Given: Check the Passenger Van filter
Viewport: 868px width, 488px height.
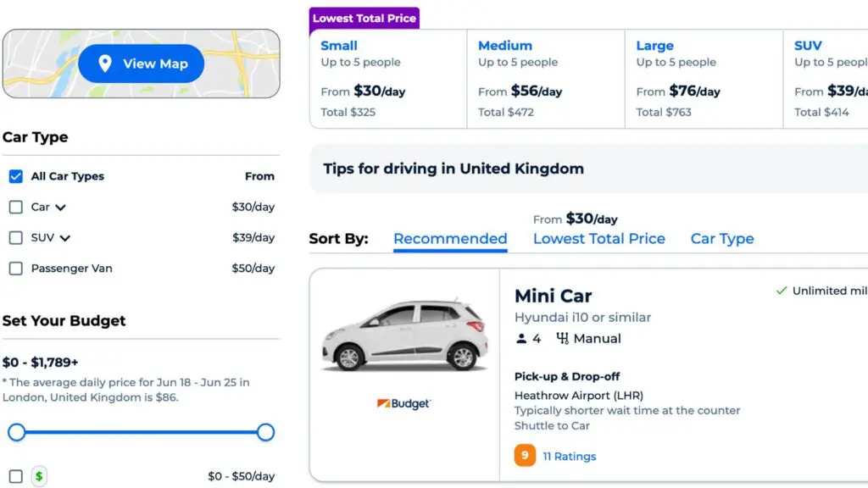Looking at the screenshot, I should coord(14,269).
